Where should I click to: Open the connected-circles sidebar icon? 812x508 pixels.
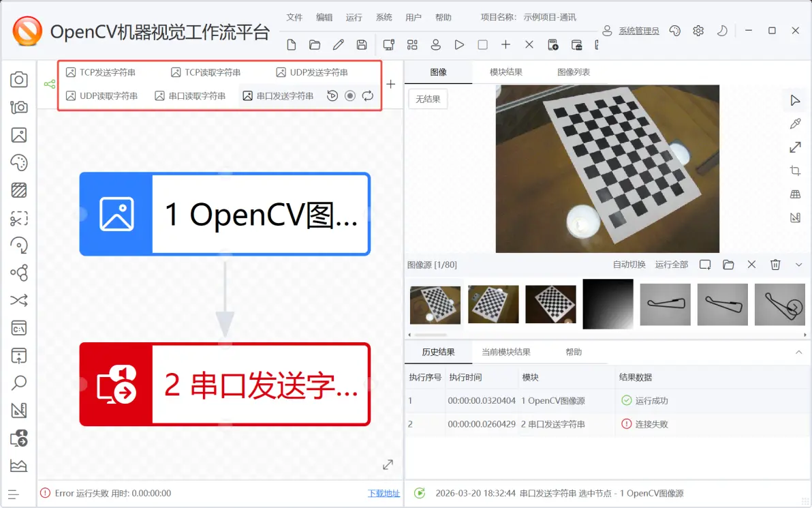click(18, 273)
